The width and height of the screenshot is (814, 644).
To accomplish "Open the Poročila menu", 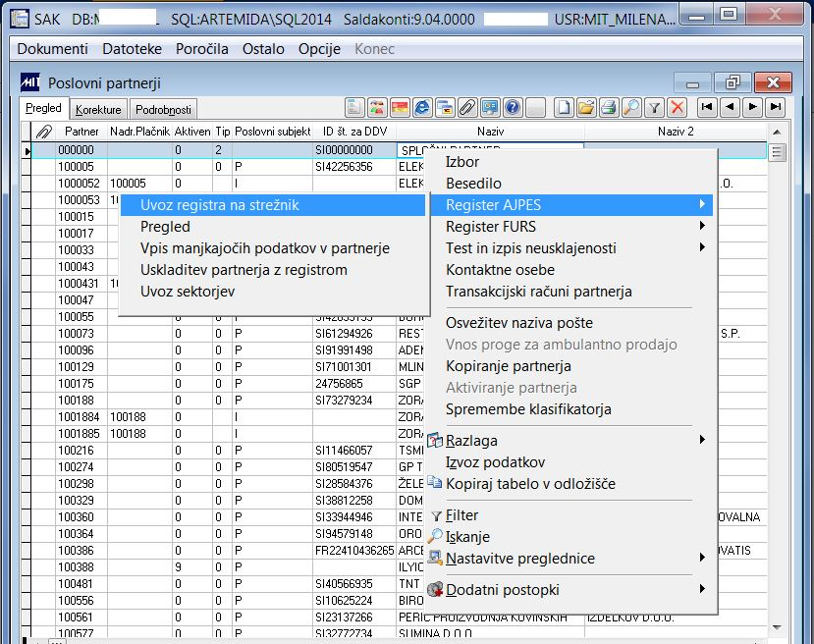I will [205, 49].
